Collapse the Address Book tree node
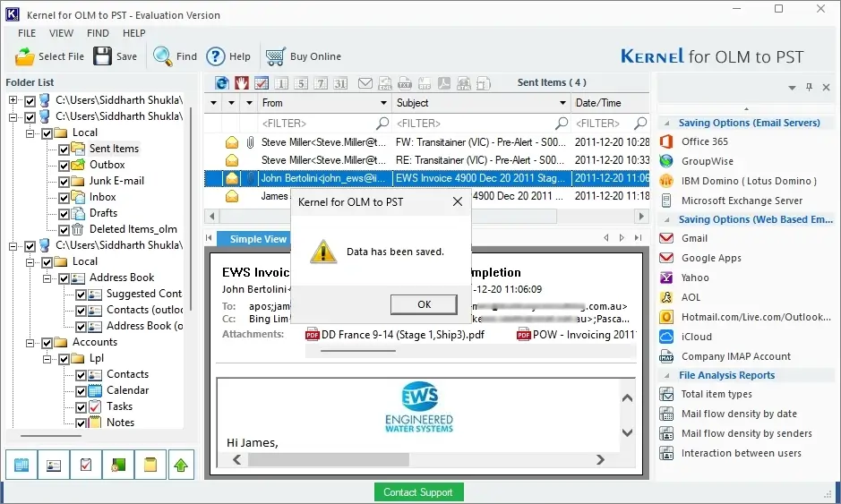This screenshot has height=504, width=841. (47, 278)
